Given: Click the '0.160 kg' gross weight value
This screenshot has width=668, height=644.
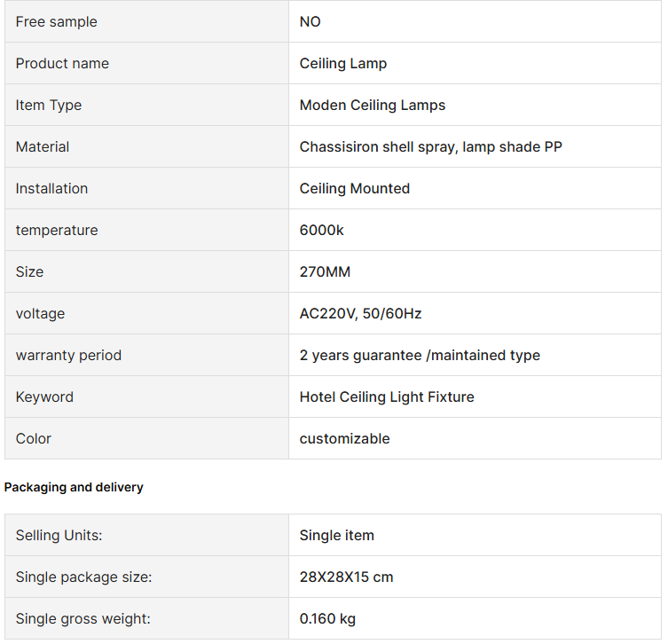Looking at the screenshot, I should (327, 618).
